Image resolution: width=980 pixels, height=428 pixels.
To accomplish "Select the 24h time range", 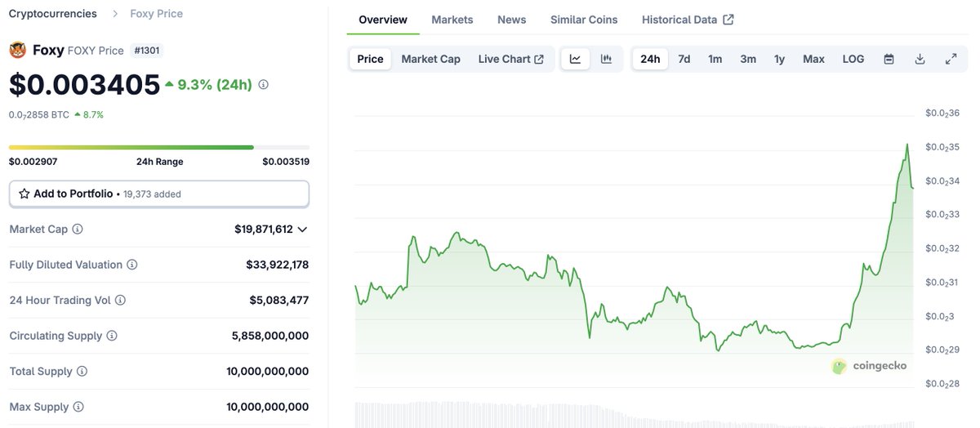I will pyautogui.click(x=650, y=59).
